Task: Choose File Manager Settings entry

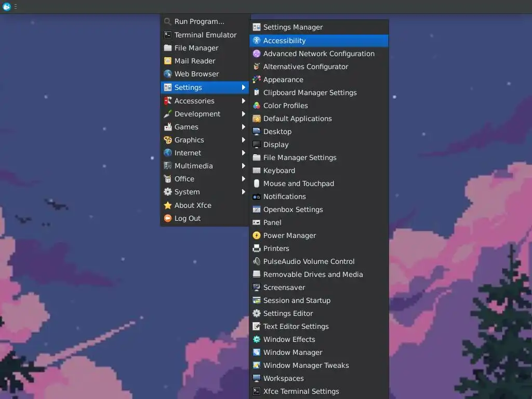Action: click(319, 157)
